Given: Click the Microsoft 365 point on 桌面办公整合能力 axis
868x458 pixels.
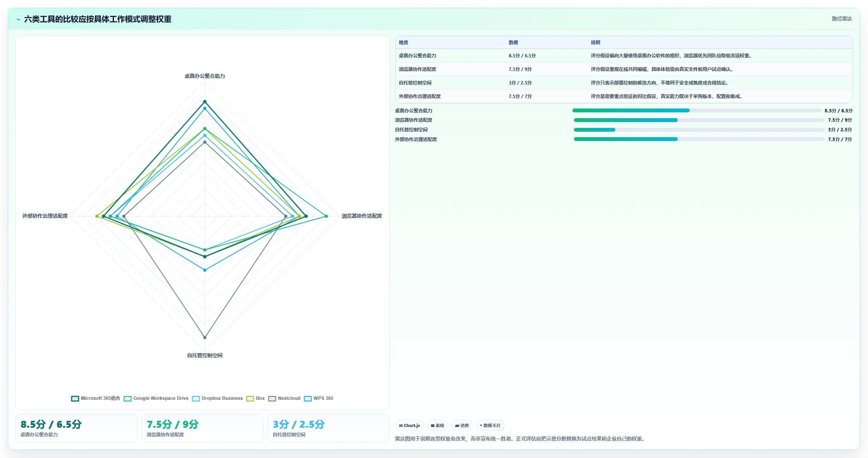Looking at the screenshot, I should [205, 102].
